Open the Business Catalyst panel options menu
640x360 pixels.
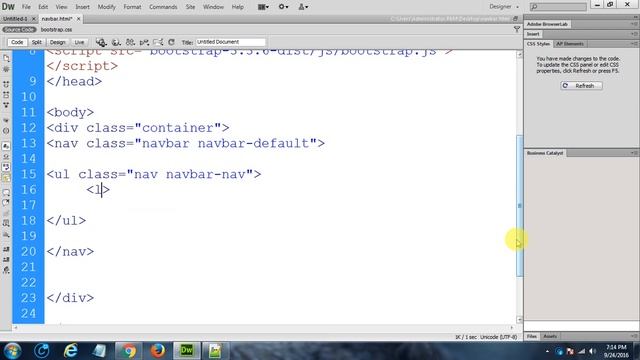tap(635, 153)
